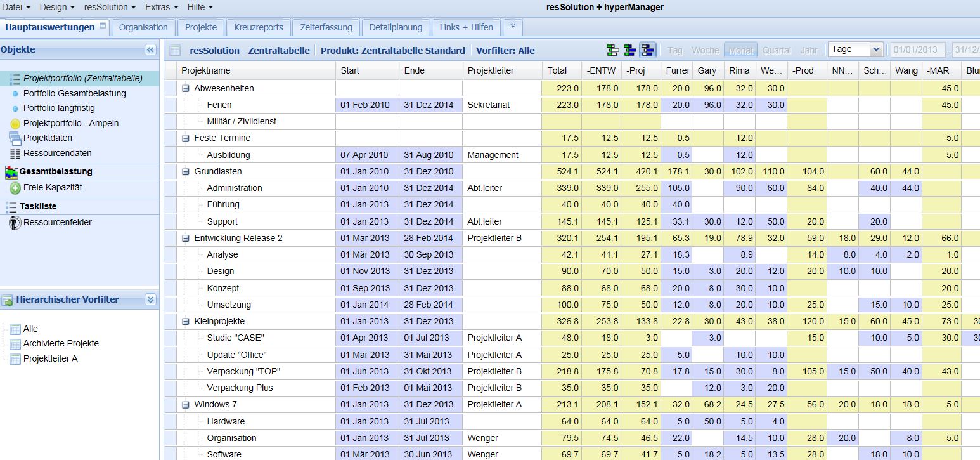
Task: Click the Ressourcenfelder person icon
Action: tap(15, 223)
